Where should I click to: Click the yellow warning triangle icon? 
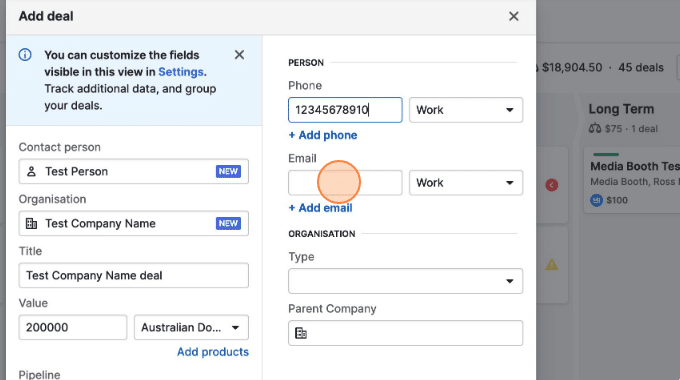[x=552, y=264]
